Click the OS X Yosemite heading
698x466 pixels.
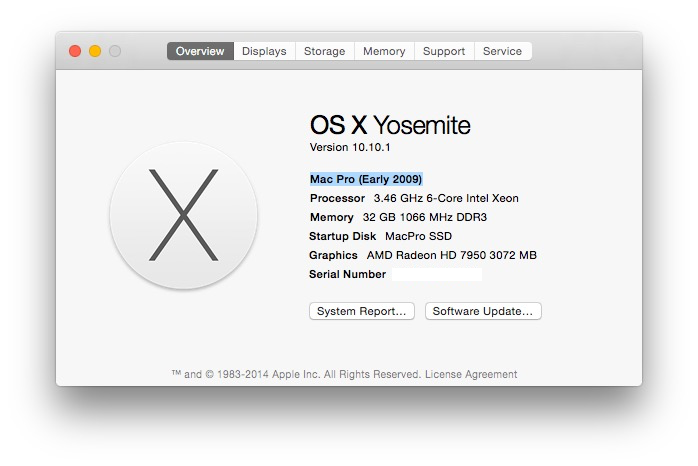(x=390, y=125)
